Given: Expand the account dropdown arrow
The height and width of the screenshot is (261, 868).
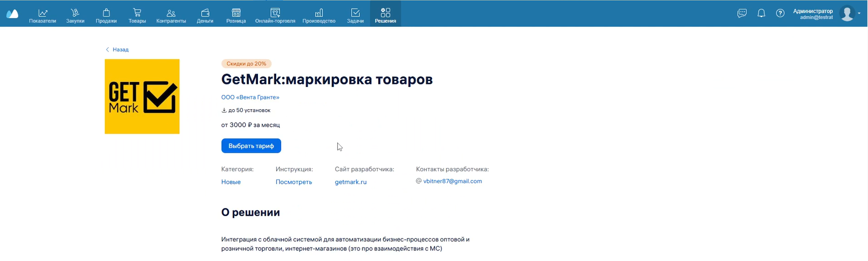Looking at the screenshot, I should coord(859,14).
